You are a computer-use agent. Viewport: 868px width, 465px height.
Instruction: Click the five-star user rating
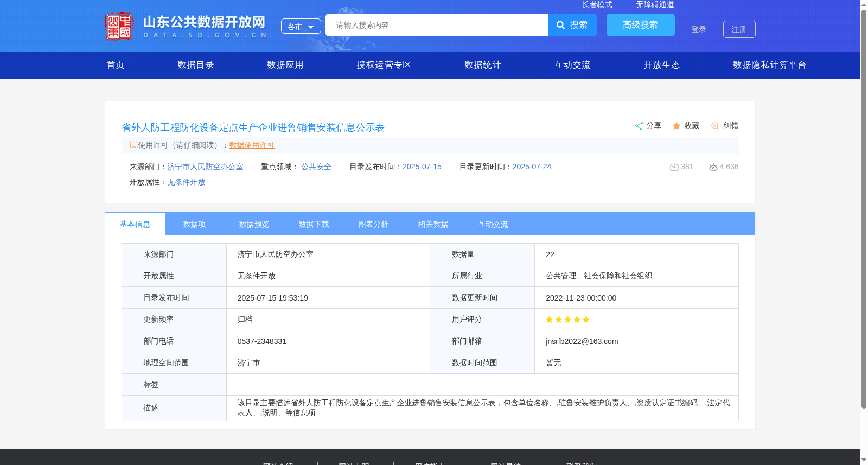pos(567,320)
